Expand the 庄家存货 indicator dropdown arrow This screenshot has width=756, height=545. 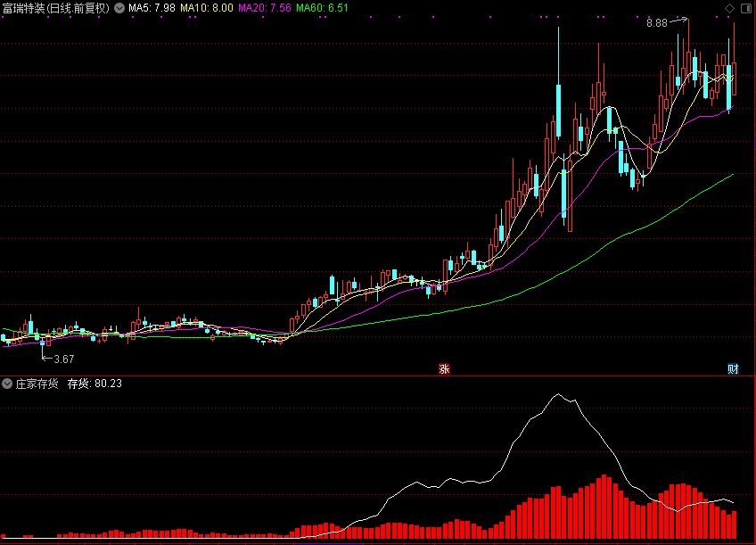point(7,384)
